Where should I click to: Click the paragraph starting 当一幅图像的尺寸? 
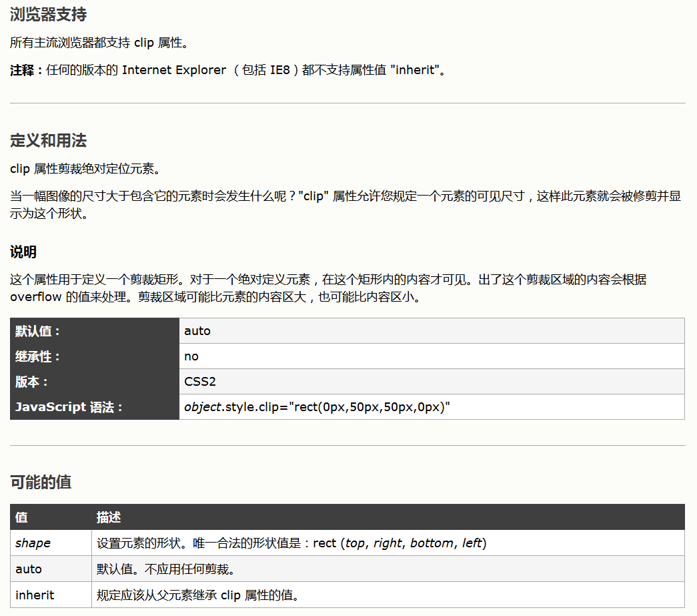tap(345, 205)
